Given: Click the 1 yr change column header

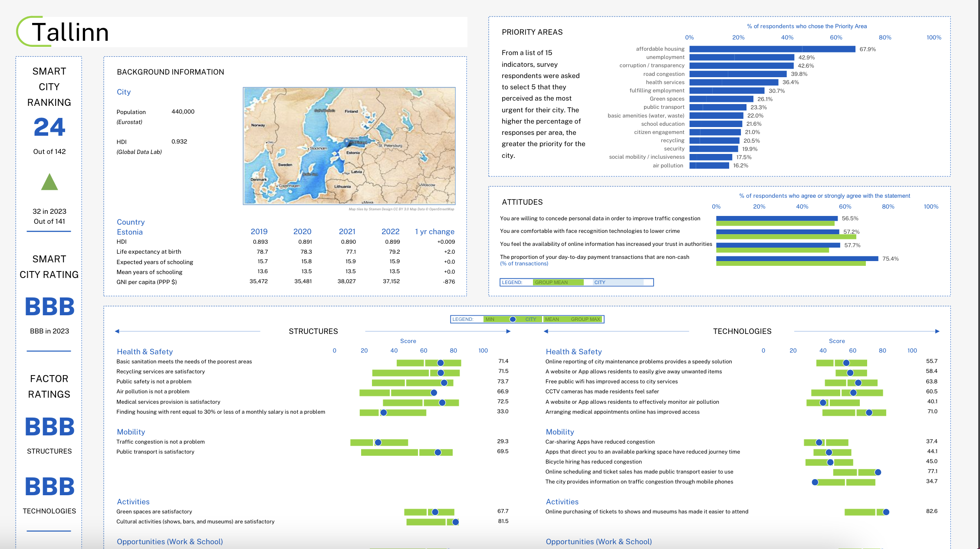Looking at the screenshot, I should [435, 232].
